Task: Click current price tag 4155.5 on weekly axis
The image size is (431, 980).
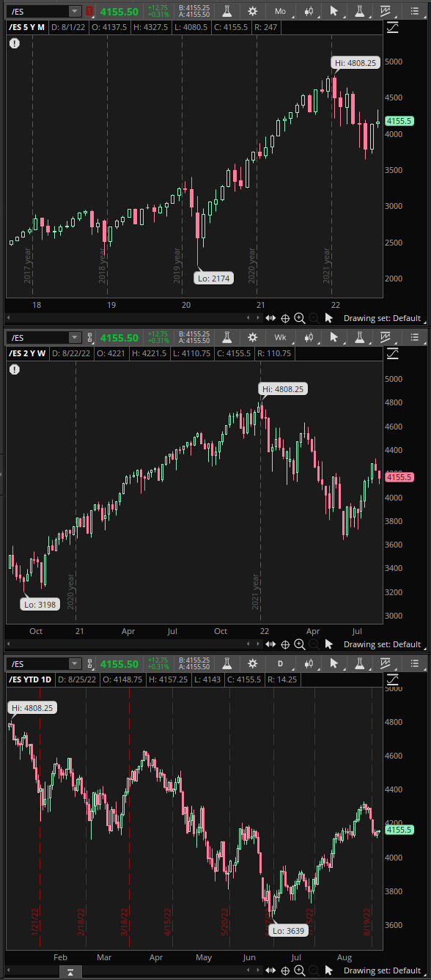Action: click(x=400, y=476)
